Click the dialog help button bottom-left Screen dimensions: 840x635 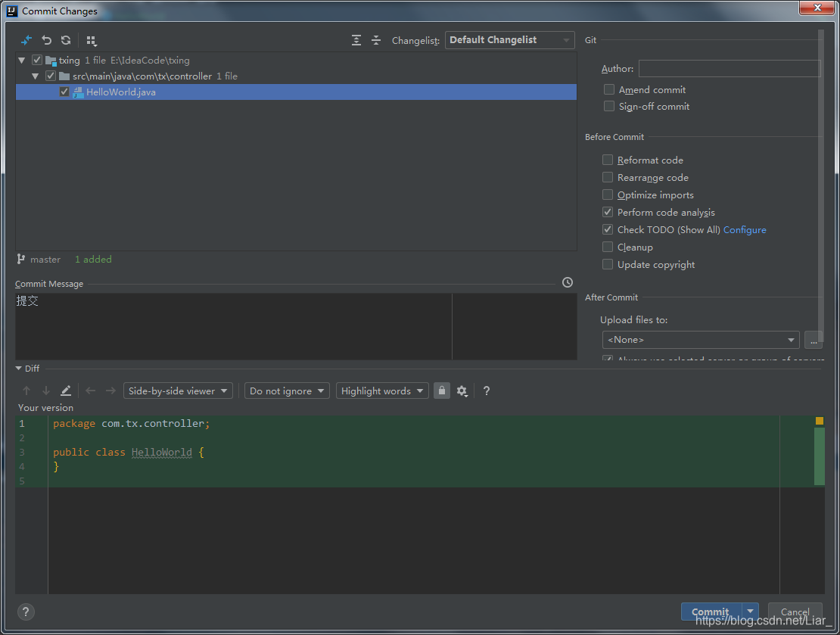click(26, 612)
